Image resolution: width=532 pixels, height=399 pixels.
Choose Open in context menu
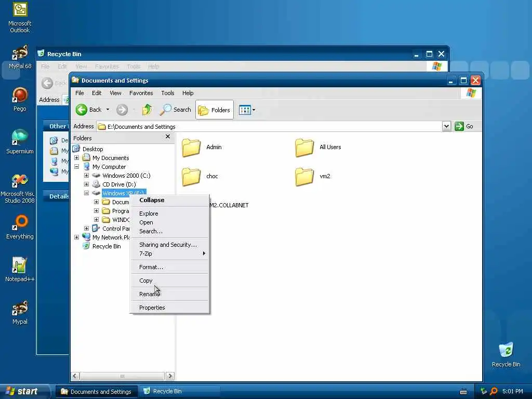click(170, 222)
